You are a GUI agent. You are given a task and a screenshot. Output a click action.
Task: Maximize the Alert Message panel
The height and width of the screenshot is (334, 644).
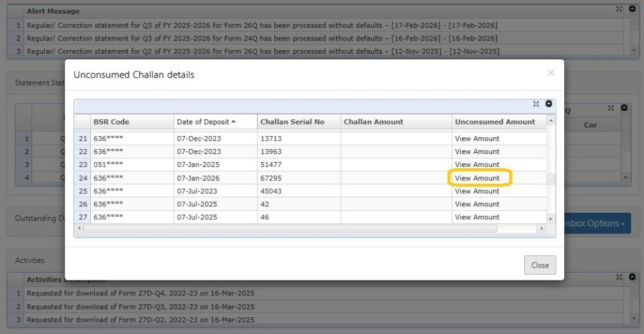pyautogui.click(x=619, y=10)
